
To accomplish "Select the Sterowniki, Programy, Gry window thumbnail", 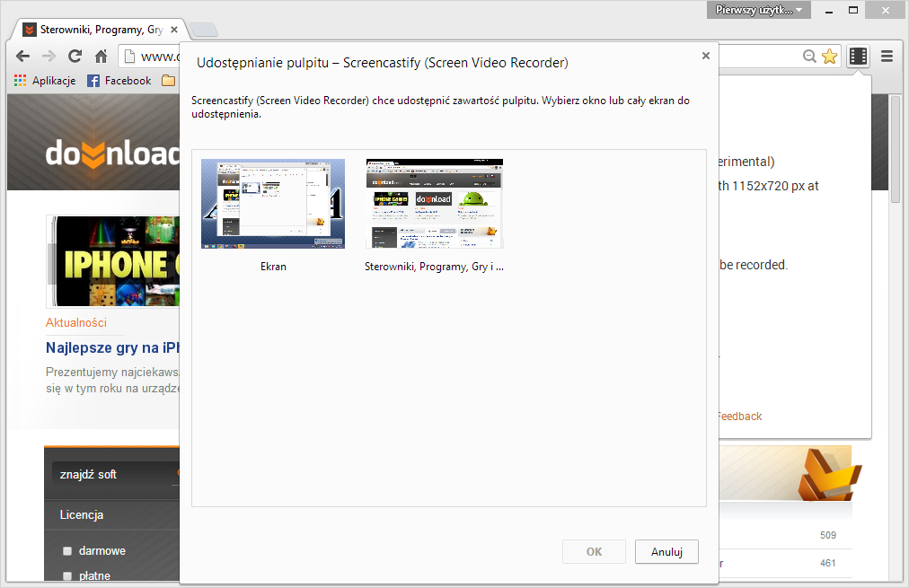I will (434, 204).
